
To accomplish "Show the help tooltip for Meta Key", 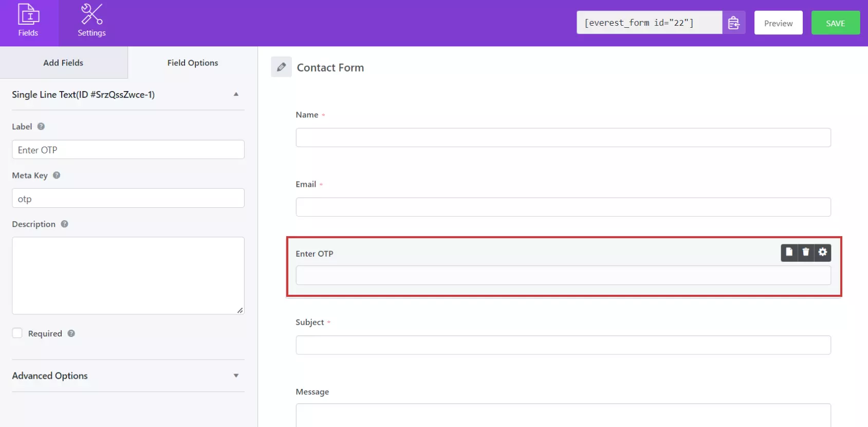I will coord(57,175).
